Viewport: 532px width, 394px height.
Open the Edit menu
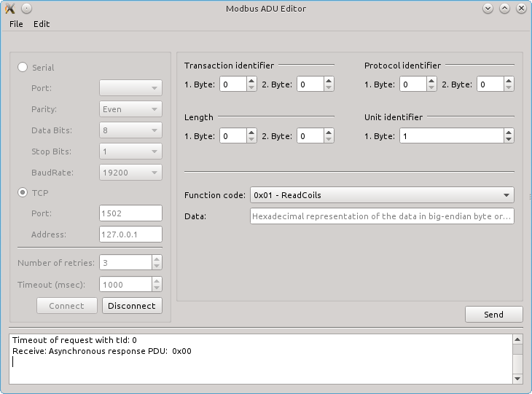42,23
